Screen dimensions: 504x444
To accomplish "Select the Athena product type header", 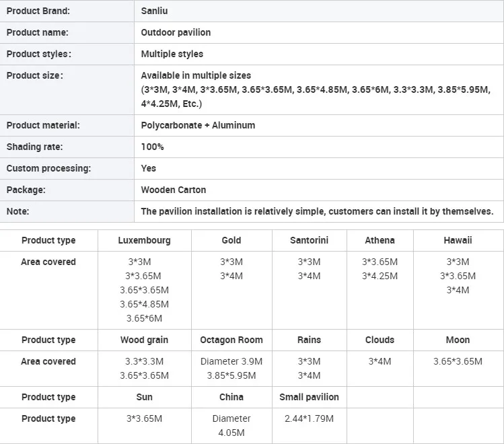I will tap(380, 240).
